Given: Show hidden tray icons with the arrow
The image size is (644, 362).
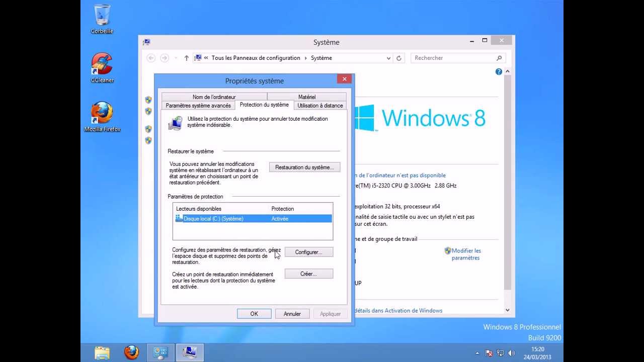Looking at the screenshot, I should [x=477, y=353].
